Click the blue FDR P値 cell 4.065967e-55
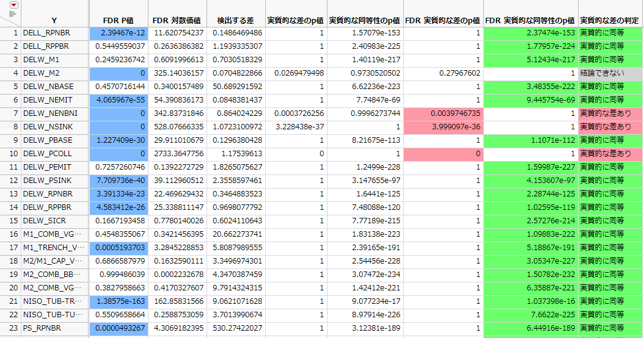 pyautogui.click(x=119, y=99)
